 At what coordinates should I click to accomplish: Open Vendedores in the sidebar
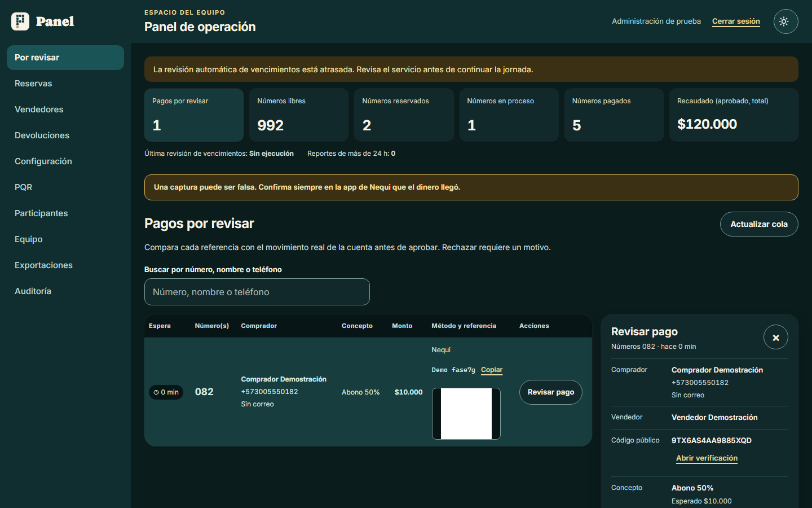[x=65, y=110]
